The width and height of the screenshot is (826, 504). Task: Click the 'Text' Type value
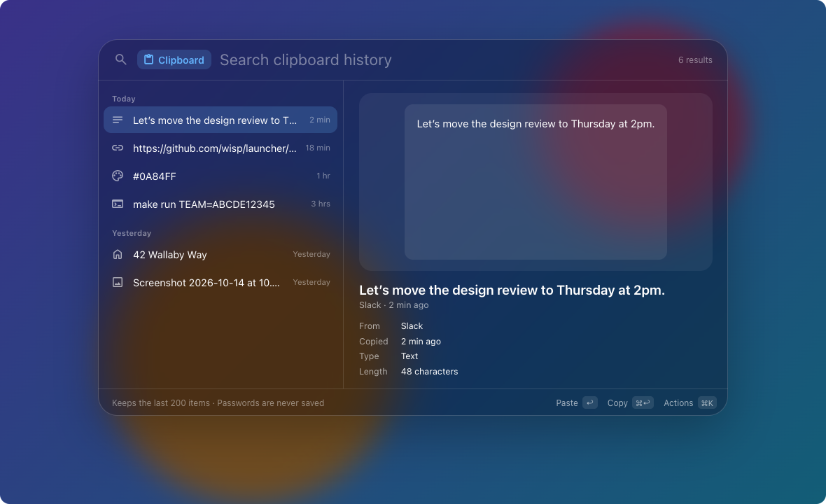pos(409,356)
